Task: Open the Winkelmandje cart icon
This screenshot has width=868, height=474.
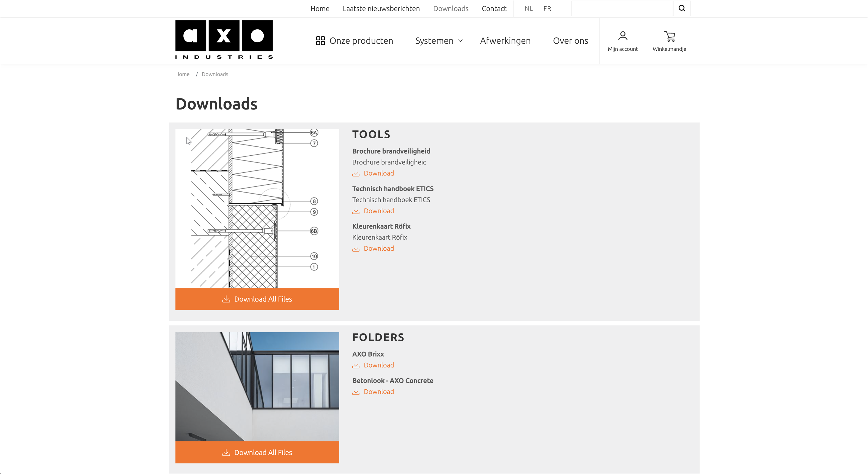Action: [669, 36]
